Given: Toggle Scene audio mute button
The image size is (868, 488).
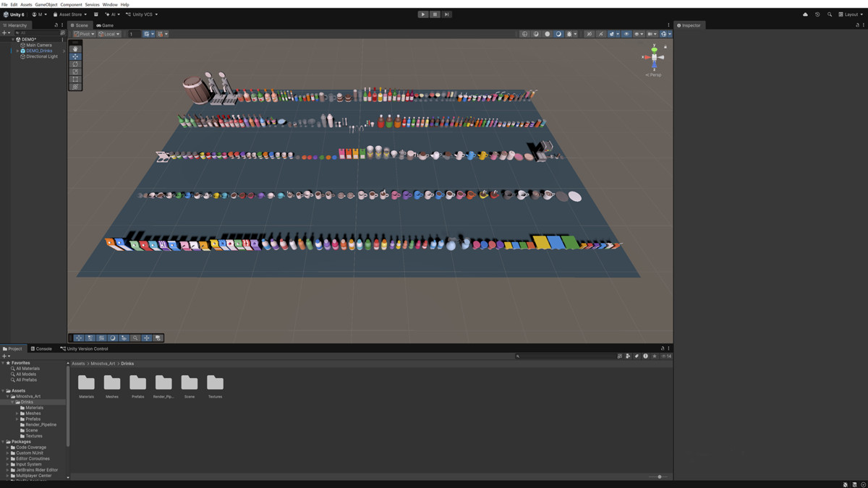Looking at the screenshot, I should [x=601, y=34].
